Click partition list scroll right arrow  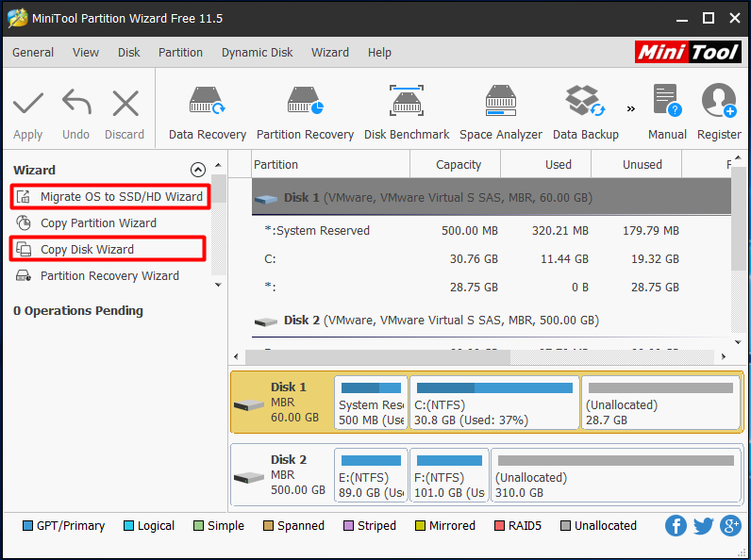[724, 356]
